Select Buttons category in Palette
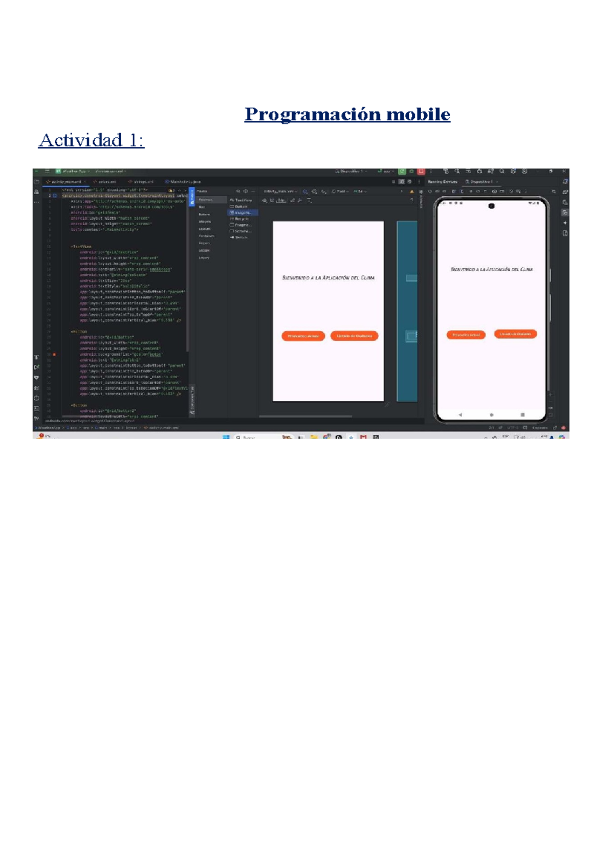 204,214
